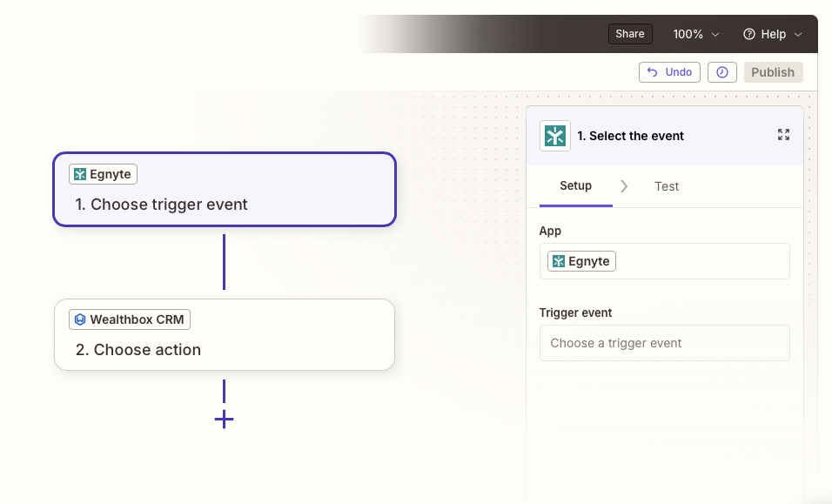Click the Egnyte icon in App field
This screenshot has height=504, width=832.
(559, 261)
